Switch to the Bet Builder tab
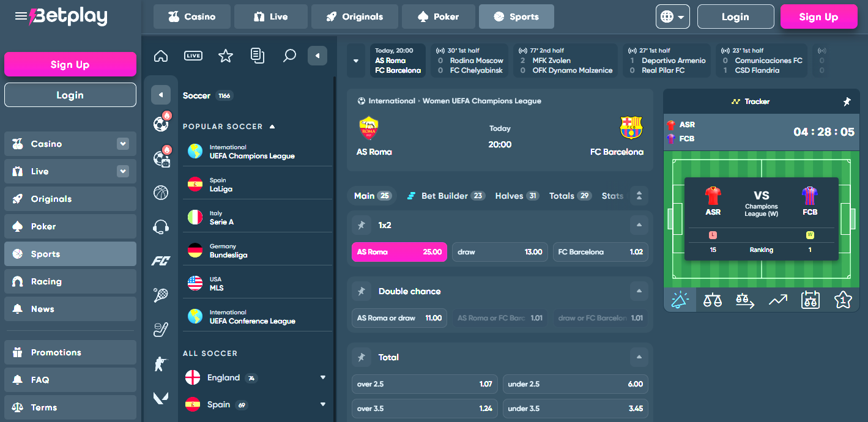 pyautogui.click(x=445, y=196)
